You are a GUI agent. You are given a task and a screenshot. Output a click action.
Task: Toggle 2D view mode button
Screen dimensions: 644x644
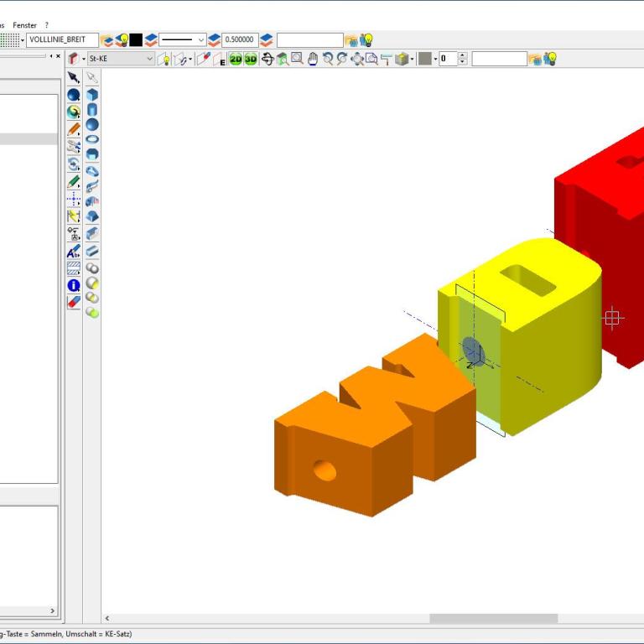tap(236, 59)
